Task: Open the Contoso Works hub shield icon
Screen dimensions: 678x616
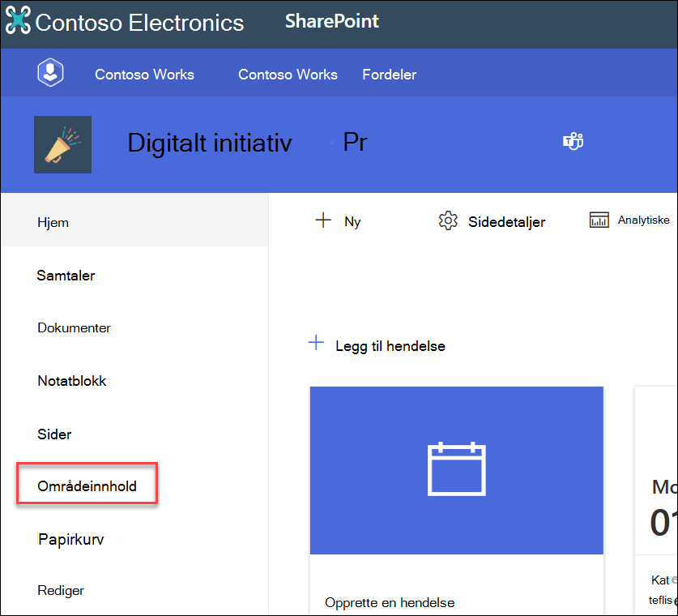Action: click(50, 72)
